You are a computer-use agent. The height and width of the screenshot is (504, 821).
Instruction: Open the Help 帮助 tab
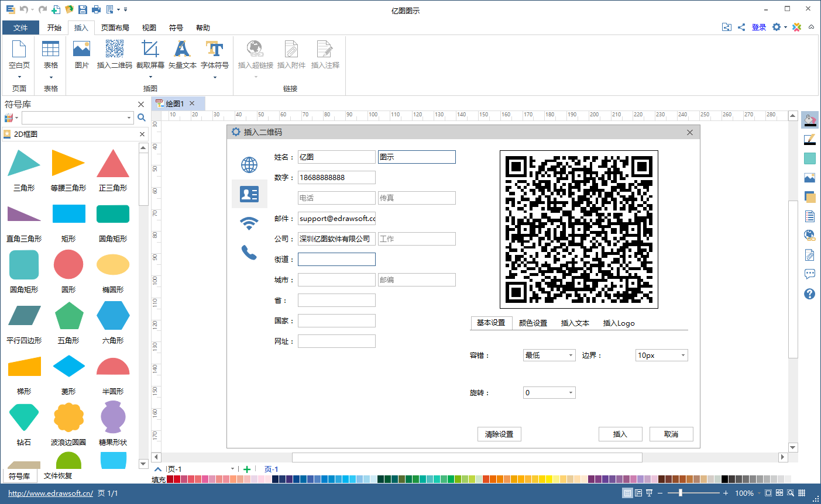203,27
